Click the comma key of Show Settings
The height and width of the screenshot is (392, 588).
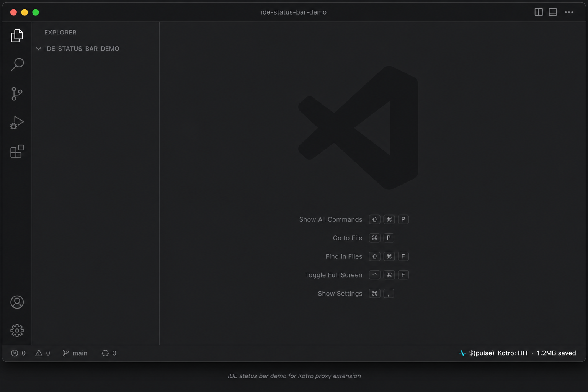point(389,294)
